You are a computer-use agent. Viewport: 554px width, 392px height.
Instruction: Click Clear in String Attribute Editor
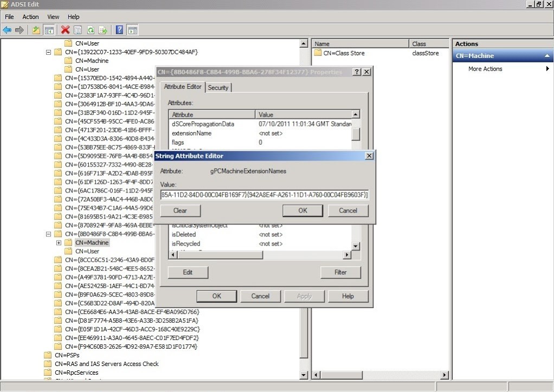point(180,211)
